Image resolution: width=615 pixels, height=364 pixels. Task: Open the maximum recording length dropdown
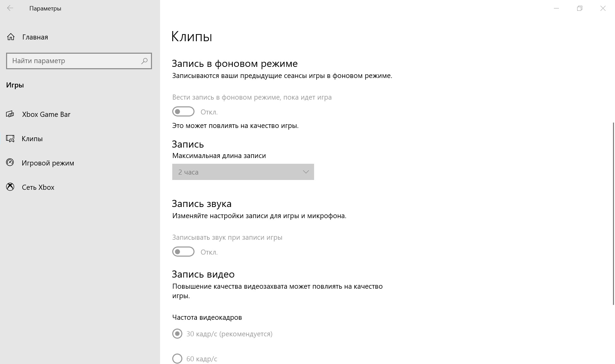[243, 172]
